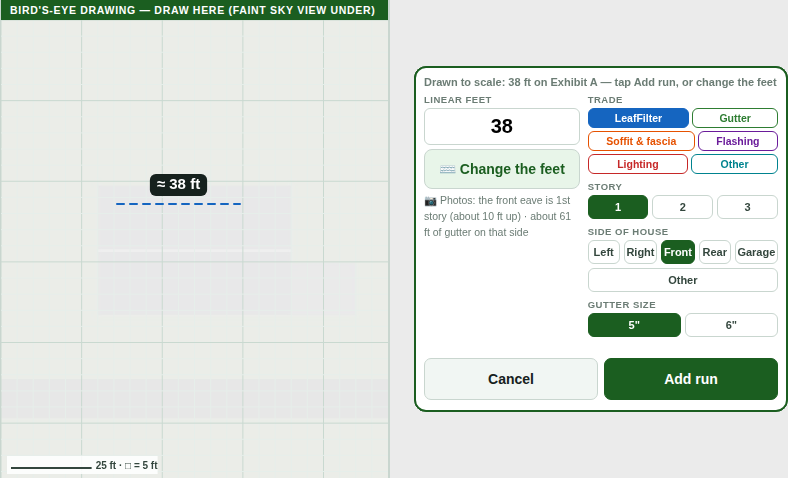Viewport: 788px width, 478px height.
Task: Click the ≈ 38 ft measurement label
Action: 178,184
